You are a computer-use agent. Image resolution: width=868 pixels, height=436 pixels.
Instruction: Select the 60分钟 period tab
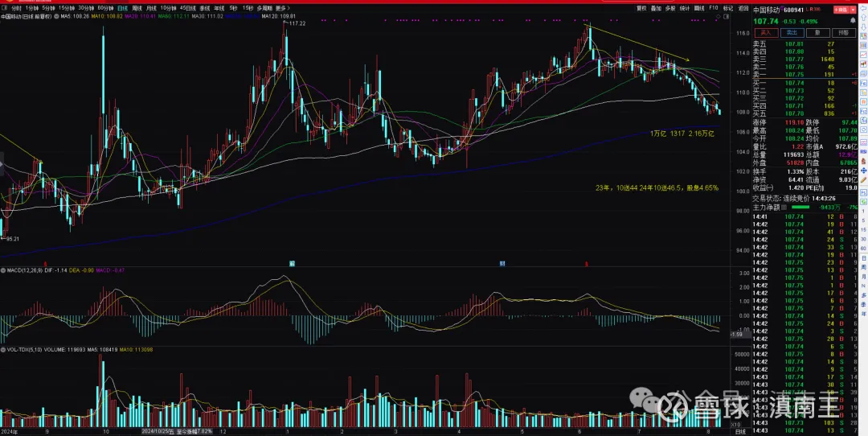105,8
